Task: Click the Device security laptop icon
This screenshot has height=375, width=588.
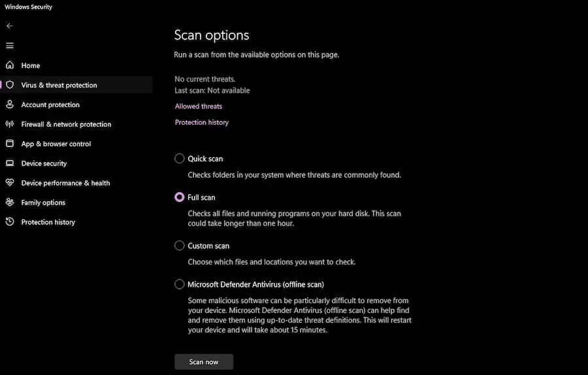Action: [10, 163]
